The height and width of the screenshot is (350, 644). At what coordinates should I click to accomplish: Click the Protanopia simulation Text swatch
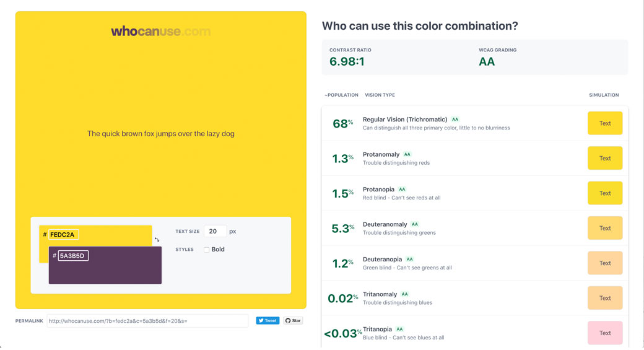tap(605, 193)
